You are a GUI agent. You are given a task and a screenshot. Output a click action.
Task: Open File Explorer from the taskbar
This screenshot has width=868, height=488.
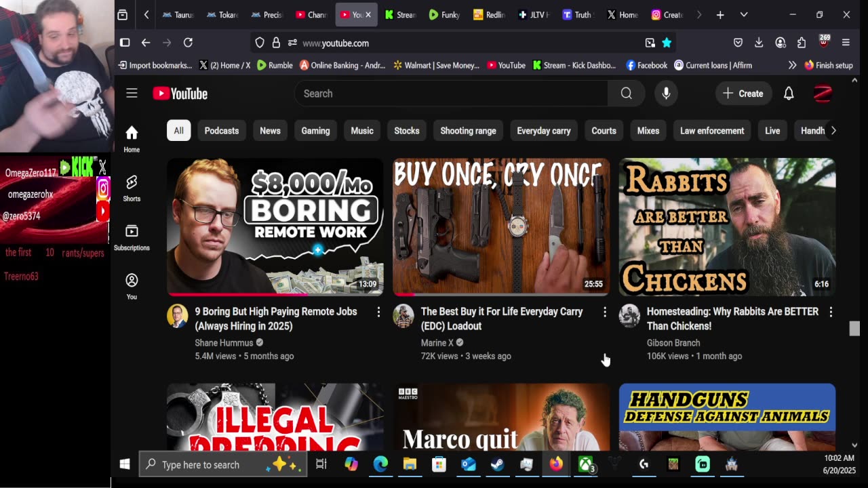point(410,464)
